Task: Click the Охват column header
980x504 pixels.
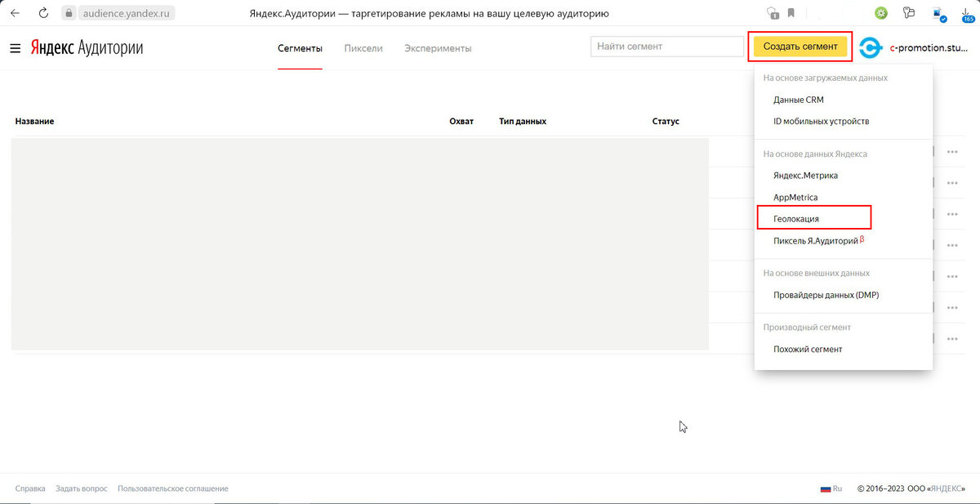Action: 461,121
